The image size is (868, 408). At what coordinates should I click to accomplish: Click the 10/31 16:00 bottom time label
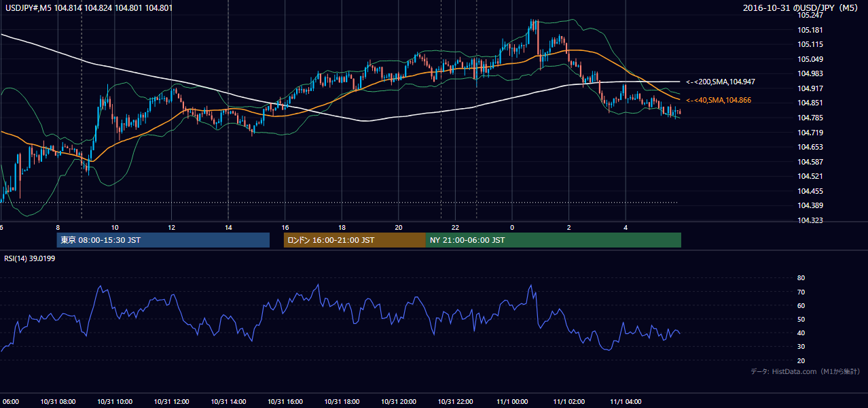coord(285,402)
